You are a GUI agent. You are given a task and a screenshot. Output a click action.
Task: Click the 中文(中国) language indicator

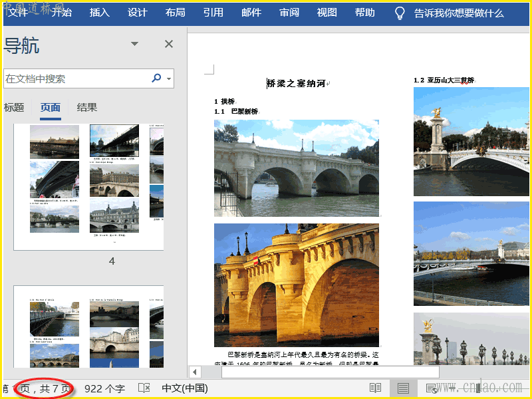[185, 388]
